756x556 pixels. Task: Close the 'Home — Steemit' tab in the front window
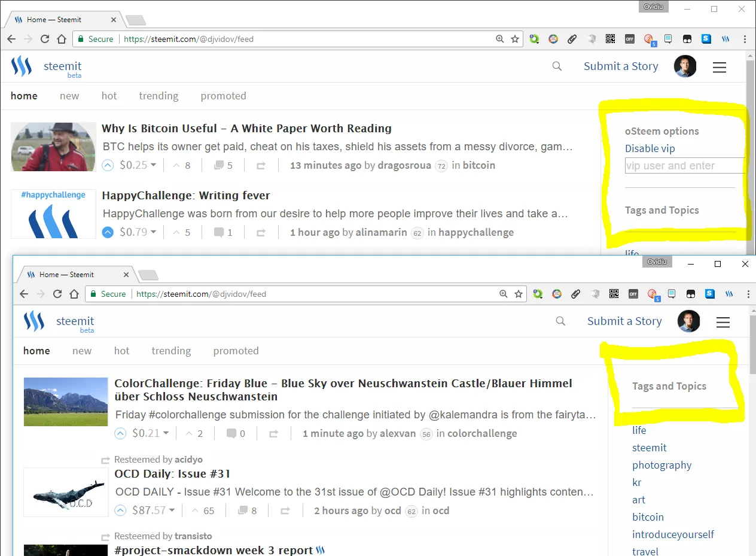point(126,275)
